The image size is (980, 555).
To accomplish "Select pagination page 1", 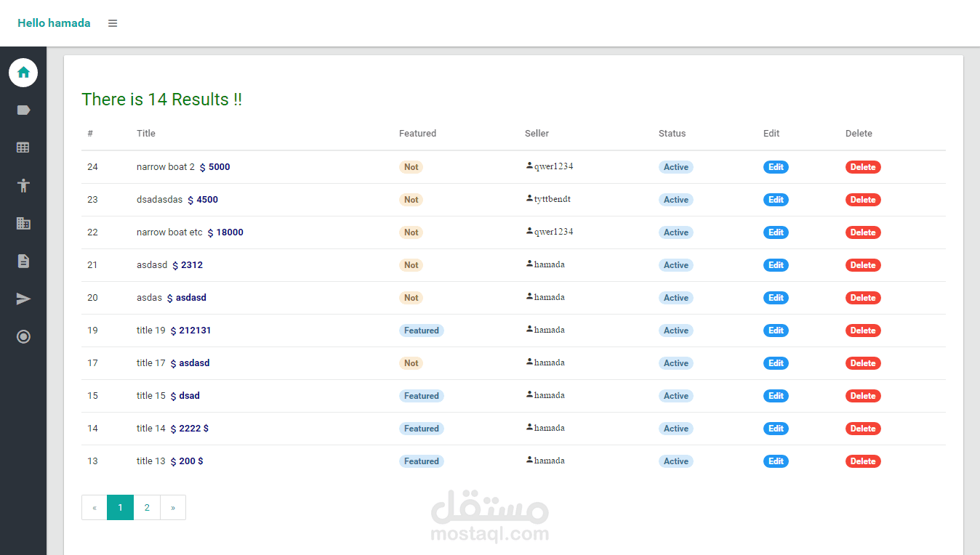I will coord(120,508).
